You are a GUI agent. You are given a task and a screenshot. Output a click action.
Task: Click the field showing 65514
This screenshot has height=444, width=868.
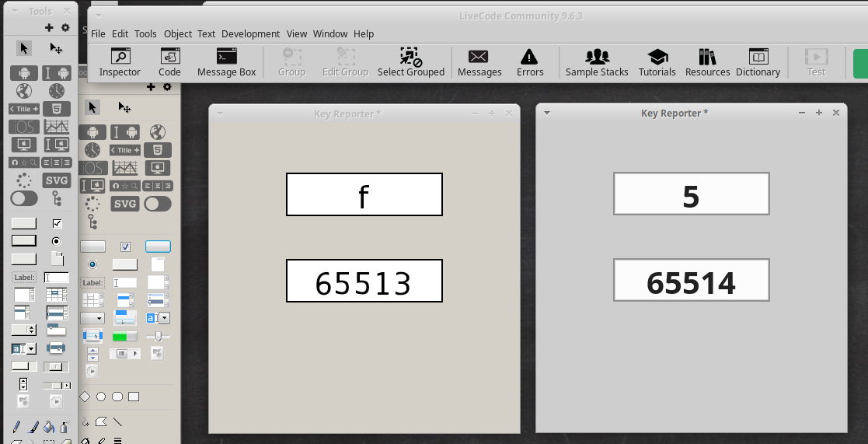[x=692, y=280]
